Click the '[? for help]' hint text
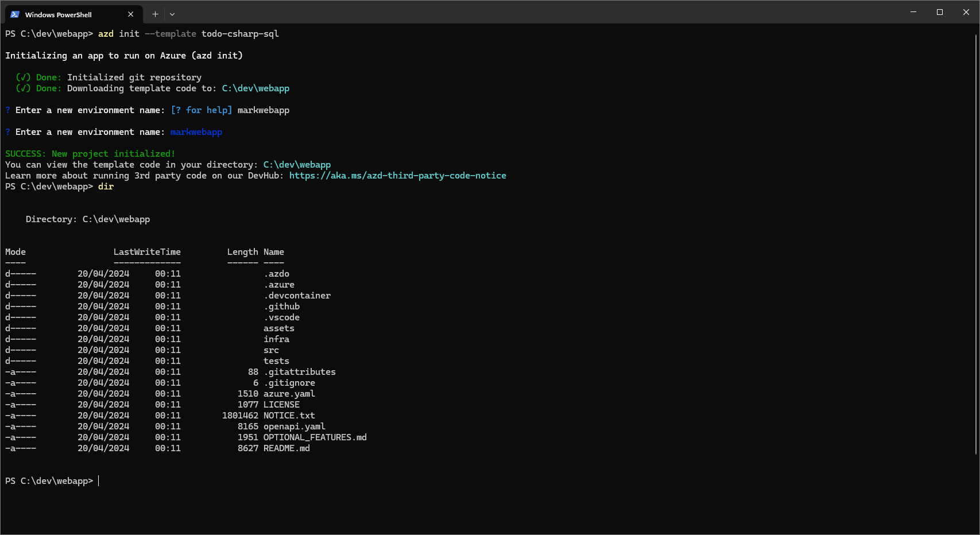Image resolution: width=980 pixels, height=535 pixels. 202,110
